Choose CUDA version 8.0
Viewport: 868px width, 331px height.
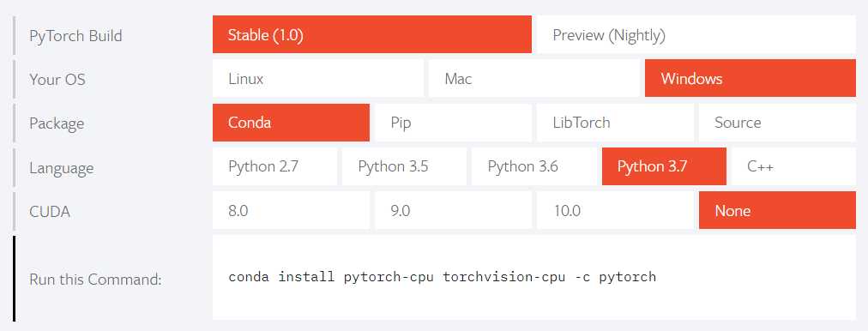(291, 210)
